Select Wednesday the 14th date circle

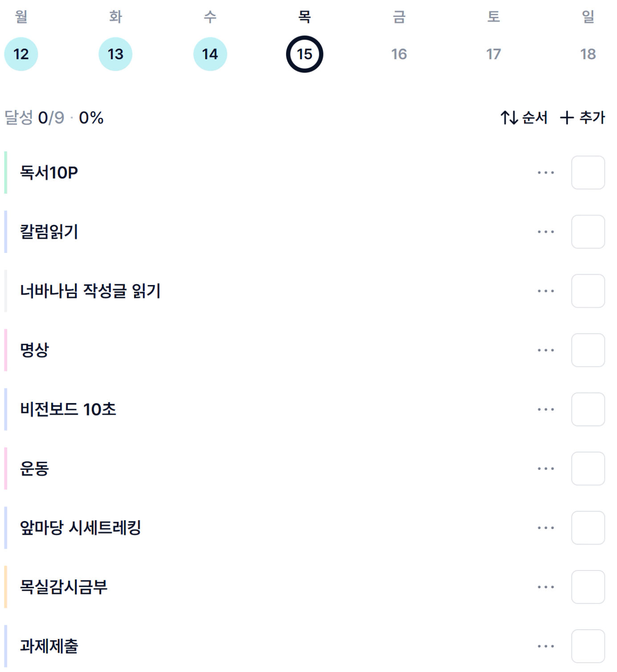[210, 54]
